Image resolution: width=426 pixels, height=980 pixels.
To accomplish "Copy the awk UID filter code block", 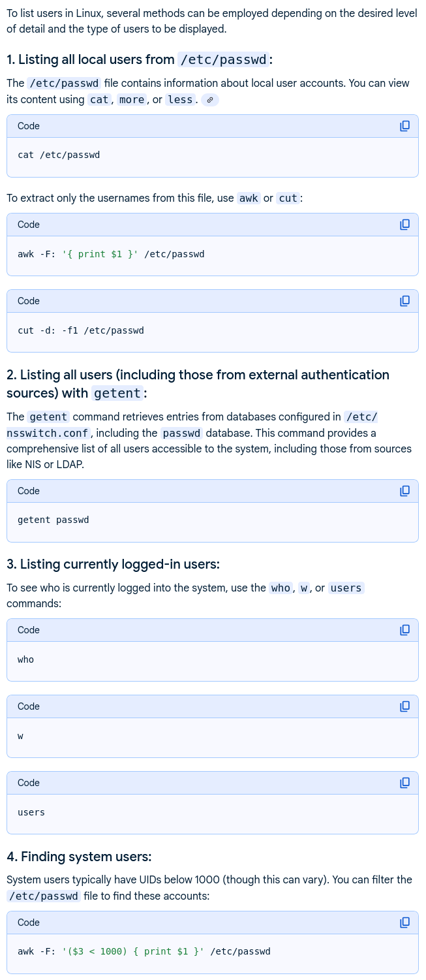I will coord(404,923).
